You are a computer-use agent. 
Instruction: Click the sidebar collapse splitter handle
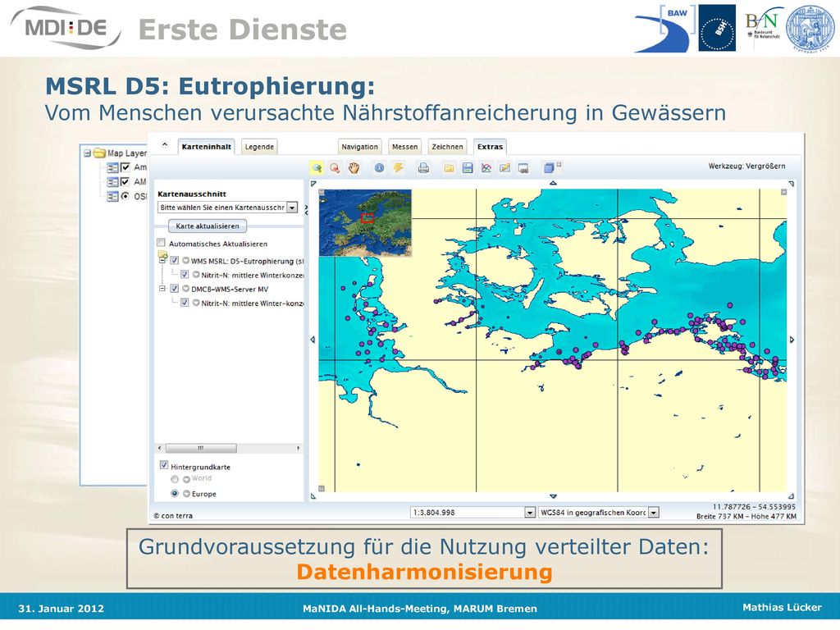(307, 210)
